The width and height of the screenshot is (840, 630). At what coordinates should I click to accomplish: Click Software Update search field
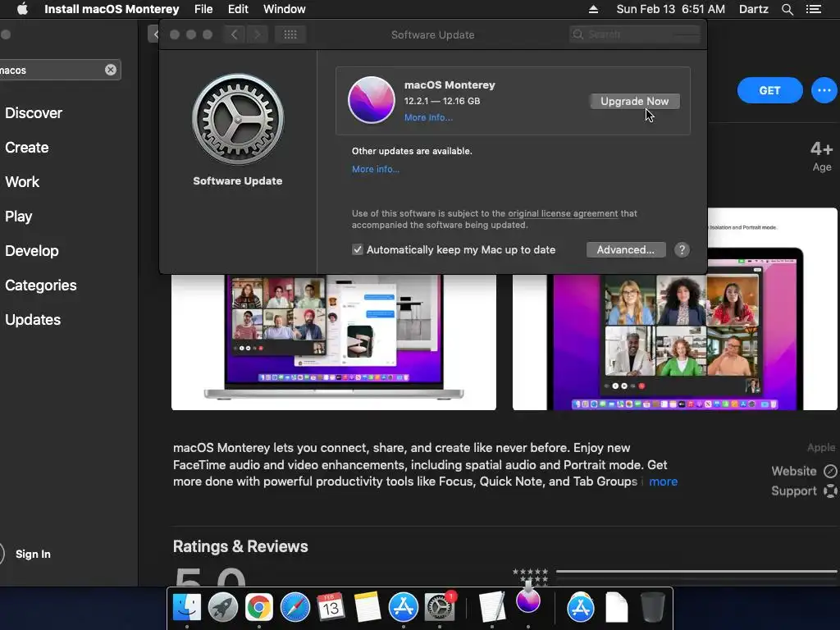coord(635,34)
